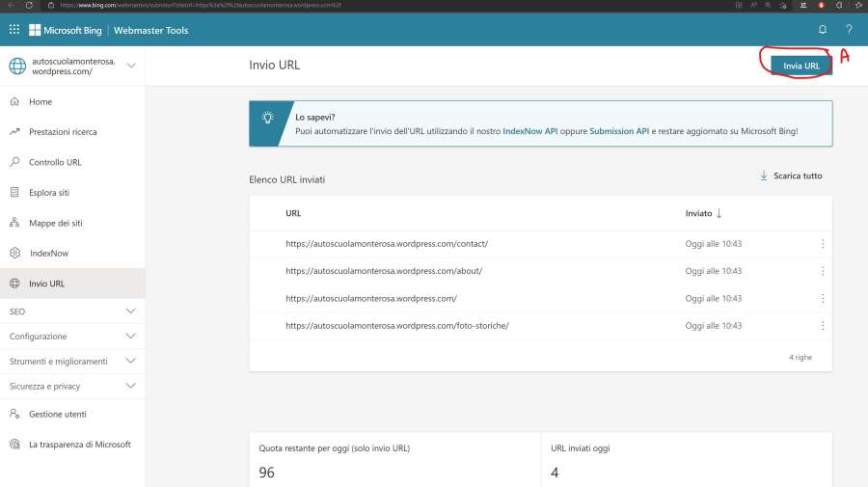This screenshot has height=487, width=868.
Task: Sort the table by Inviato column
Action: (x=703, y=213)
